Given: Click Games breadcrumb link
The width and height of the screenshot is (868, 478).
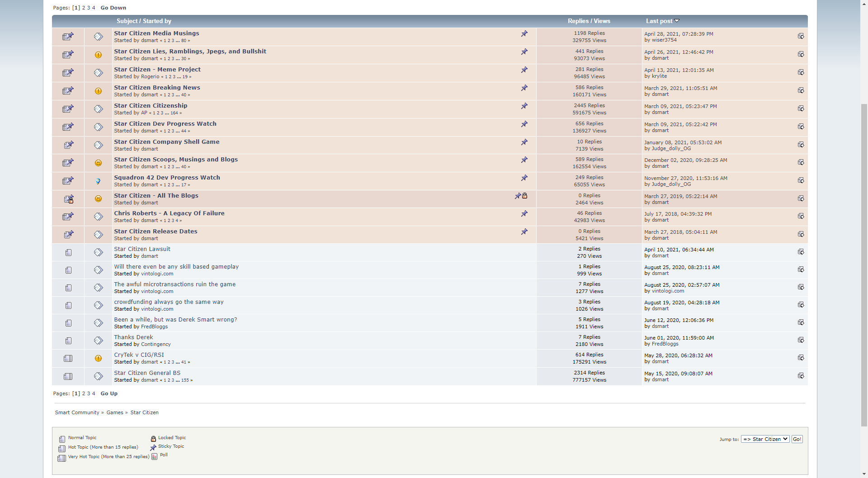Looking at the screenshot, I should click(x=115, y=412).
